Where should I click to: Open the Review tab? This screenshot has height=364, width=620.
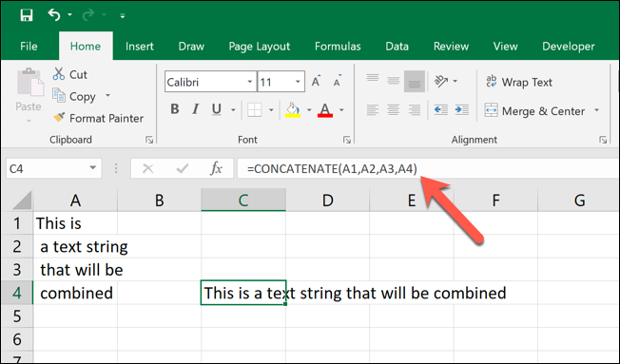pos(451,47)
